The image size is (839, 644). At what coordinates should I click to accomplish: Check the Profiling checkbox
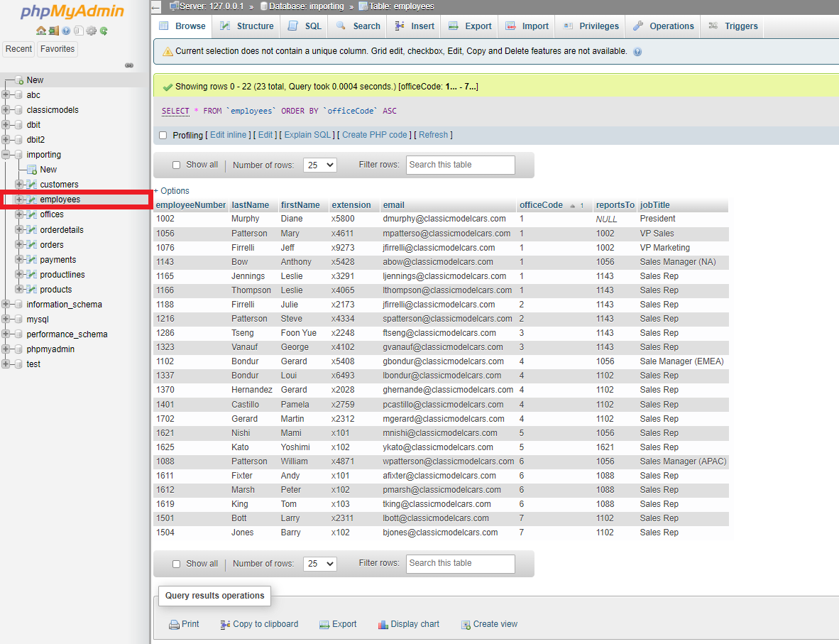point(163,135)
